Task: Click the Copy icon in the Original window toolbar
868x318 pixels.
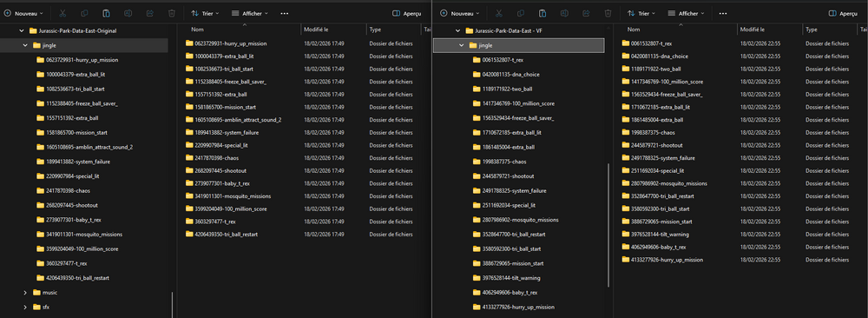Action: pos(84,13)
